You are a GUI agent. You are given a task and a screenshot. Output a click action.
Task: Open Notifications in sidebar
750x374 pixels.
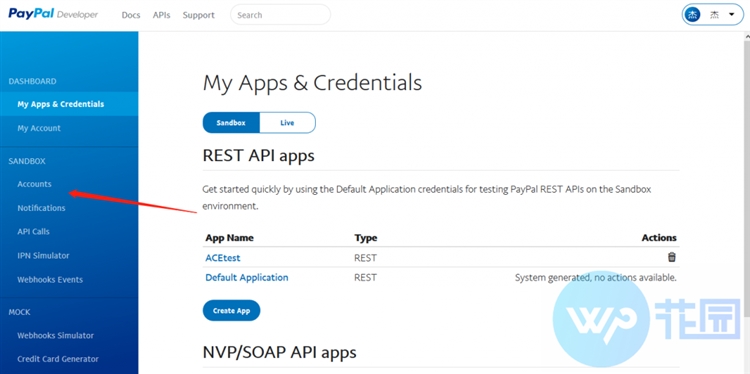click(x=41, y=208)
